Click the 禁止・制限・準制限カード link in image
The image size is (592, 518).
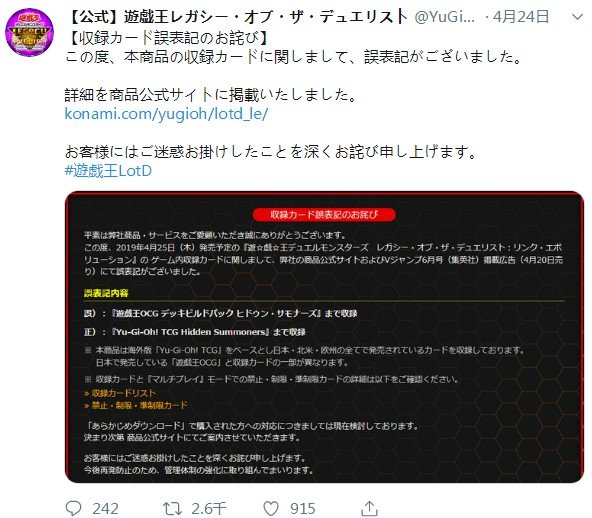(136, 405)
